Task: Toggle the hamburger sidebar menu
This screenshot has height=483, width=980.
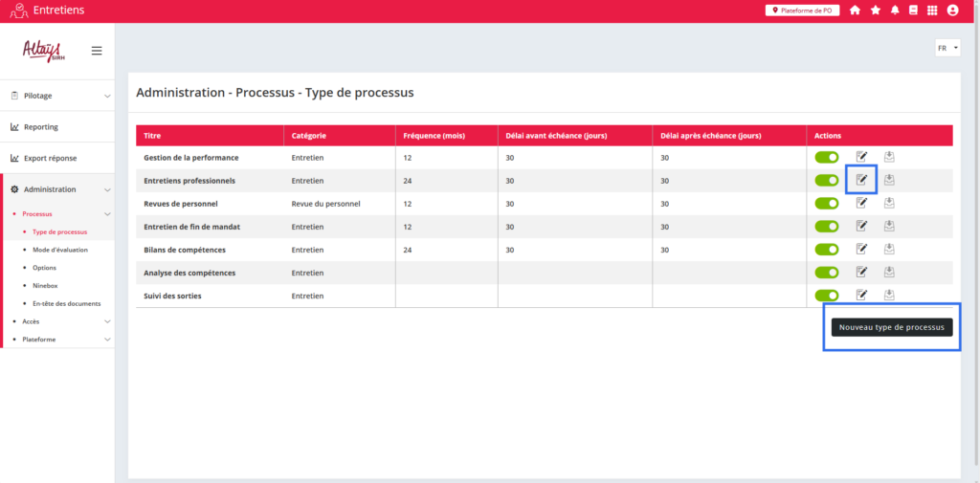Action: tap(97, 51)
